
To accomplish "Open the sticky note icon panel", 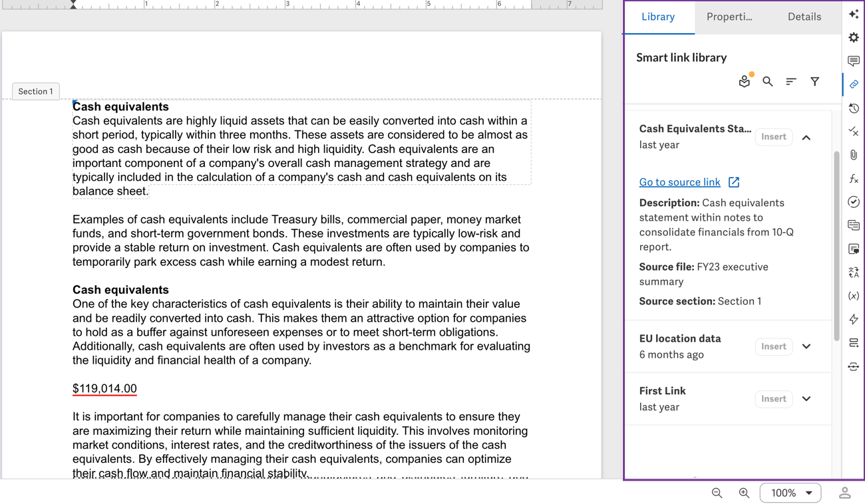I will pyautogui.click(x=854, y=249).
